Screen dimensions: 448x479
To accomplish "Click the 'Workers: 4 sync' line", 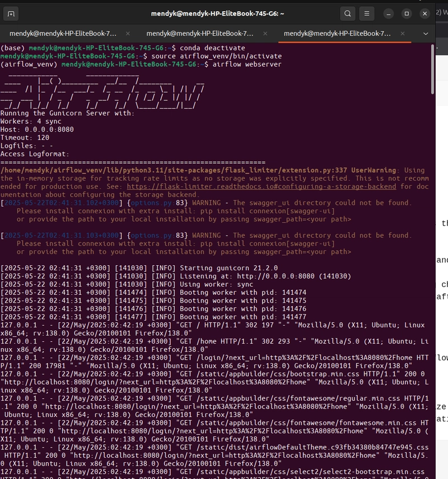I will point(31,121).
